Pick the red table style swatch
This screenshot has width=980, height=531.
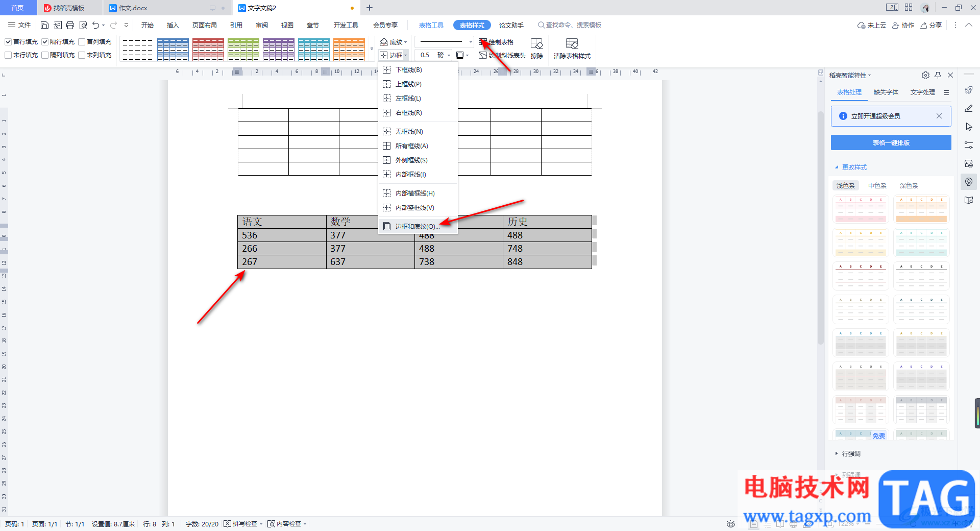[x=208, y=50]
